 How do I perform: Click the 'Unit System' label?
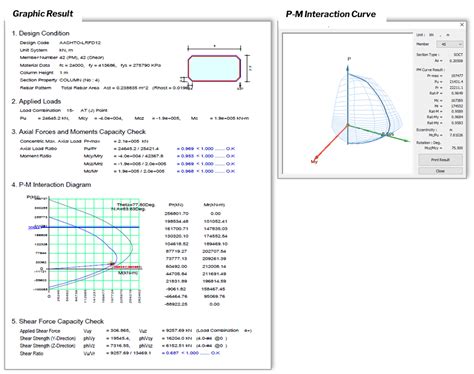(x=33, y=50)
